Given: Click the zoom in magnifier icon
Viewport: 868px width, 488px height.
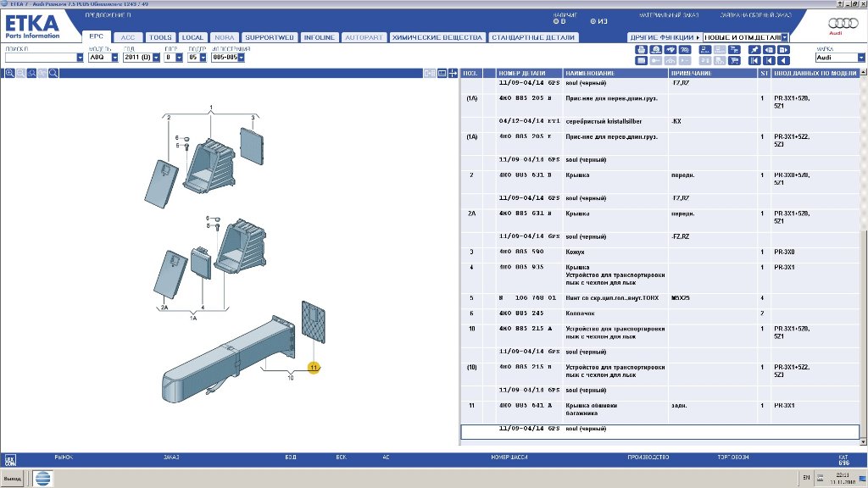Looking at the screenshot, I should [10, 74].
